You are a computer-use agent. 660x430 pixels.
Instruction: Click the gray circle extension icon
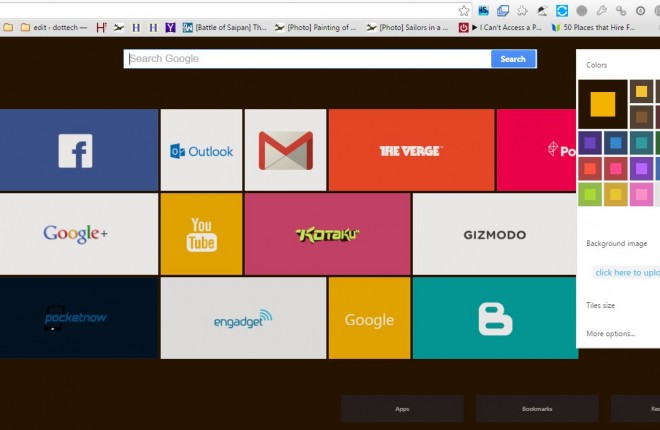[582, 11]
